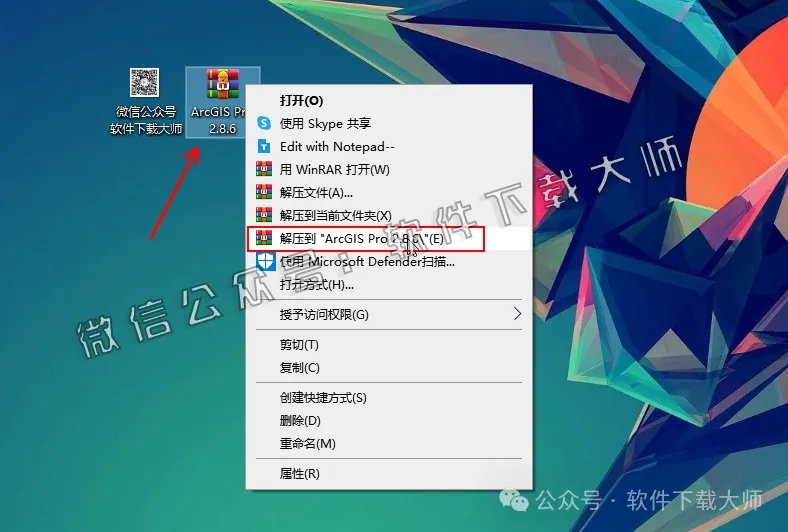Click WinRAR icon beside 解压文件(A)
Screen dimensions: 788x532
pyautogui.click(x=264, y=192)
